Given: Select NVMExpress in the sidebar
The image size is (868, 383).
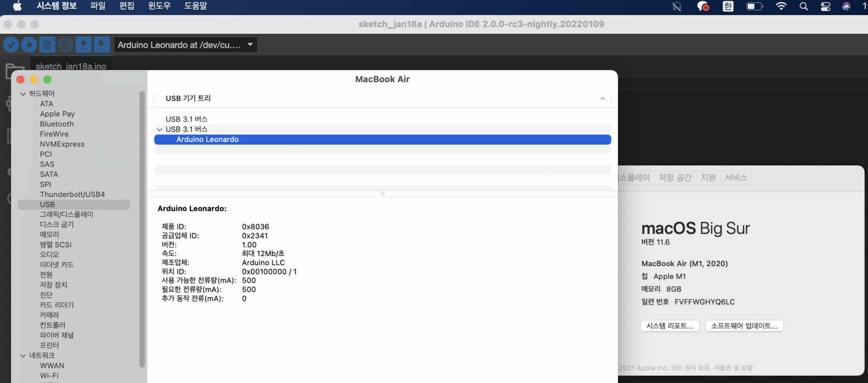Looking at the screenshot, I should (x=62, y=144).
